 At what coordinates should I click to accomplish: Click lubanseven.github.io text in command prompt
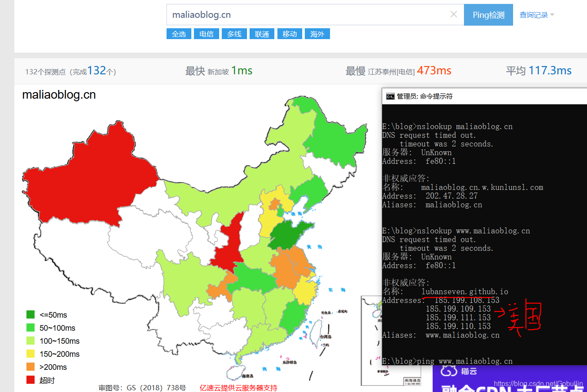(464, 292)
